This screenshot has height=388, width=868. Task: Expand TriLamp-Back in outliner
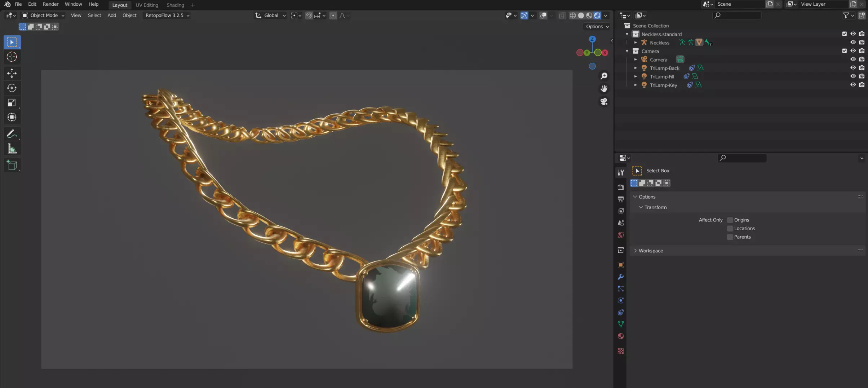tap(635, 68)
